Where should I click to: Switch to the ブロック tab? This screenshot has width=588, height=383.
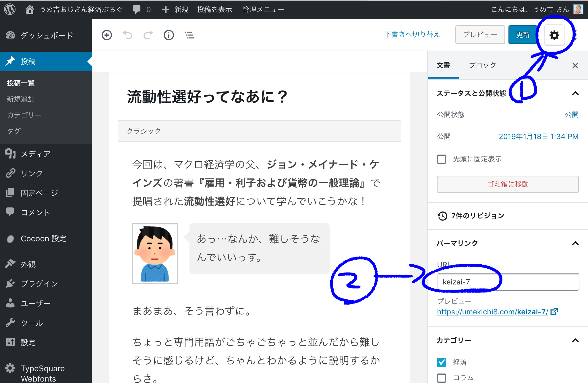482,65
